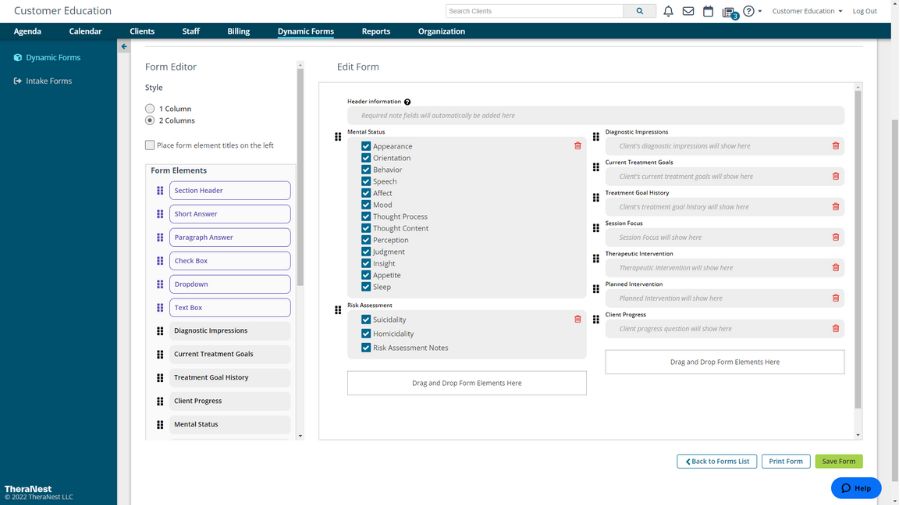Click the Header information help icon
The image size is (900, 505).
[407, 102]
